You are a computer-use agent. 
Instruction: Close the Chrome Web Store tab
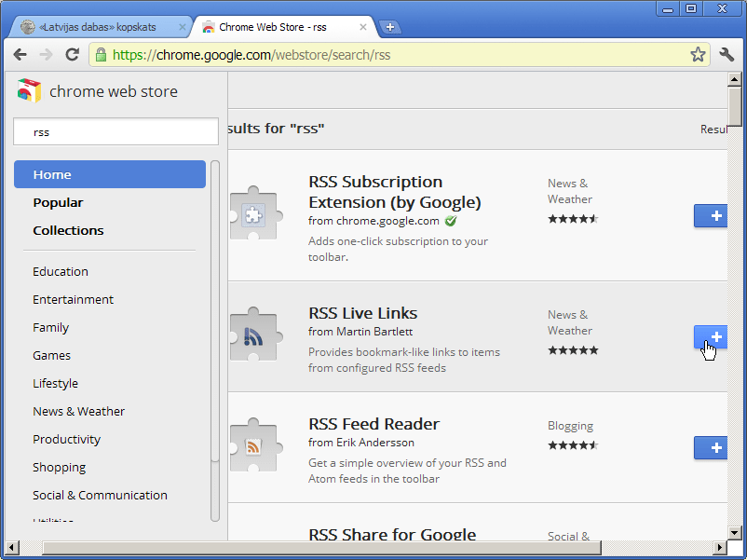click(363, 27)
